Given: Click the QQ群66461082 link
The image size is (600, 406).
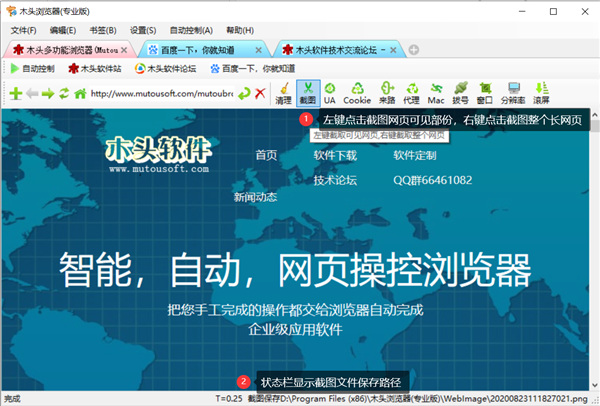Looking at the screenshot, I should [432, 180].
